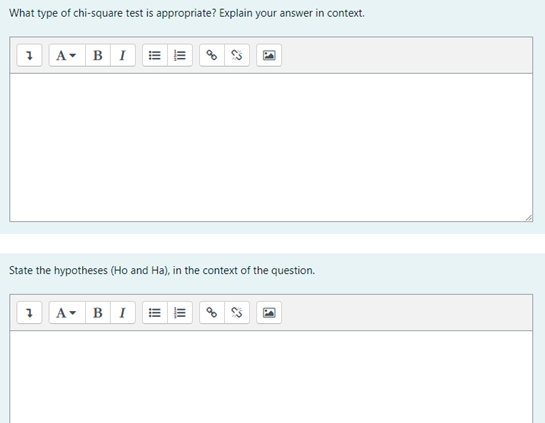Viewport: 545px width, 423px height.
Task: Click resize handle of chi-square answer box
Action: click(x=529, y=218)
